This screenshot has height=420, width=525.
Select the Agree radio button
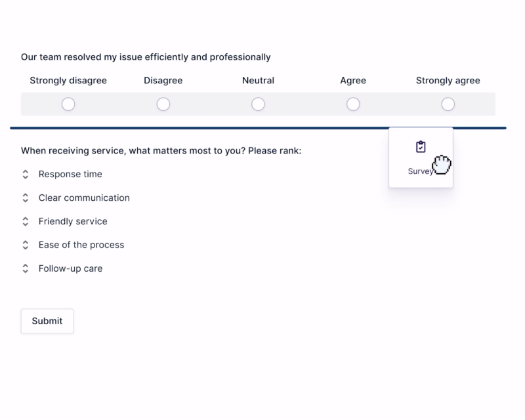point(353,104)
